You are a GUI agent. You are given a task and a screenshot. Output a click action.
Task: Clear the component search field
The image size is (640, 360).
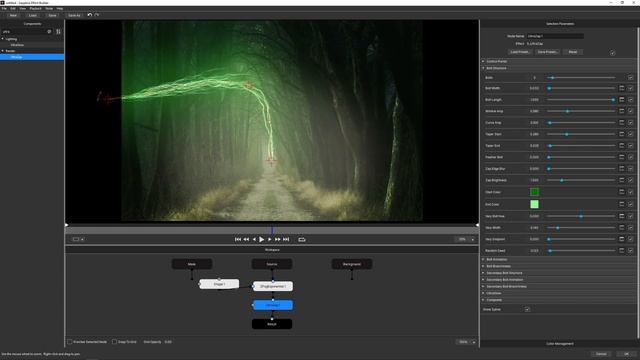[x=49, y=31]
